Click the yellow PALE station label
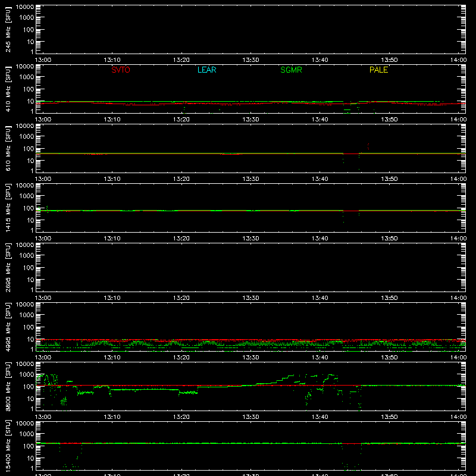The height and width of the screenshot is (476, 476). [x=378, y=70]
